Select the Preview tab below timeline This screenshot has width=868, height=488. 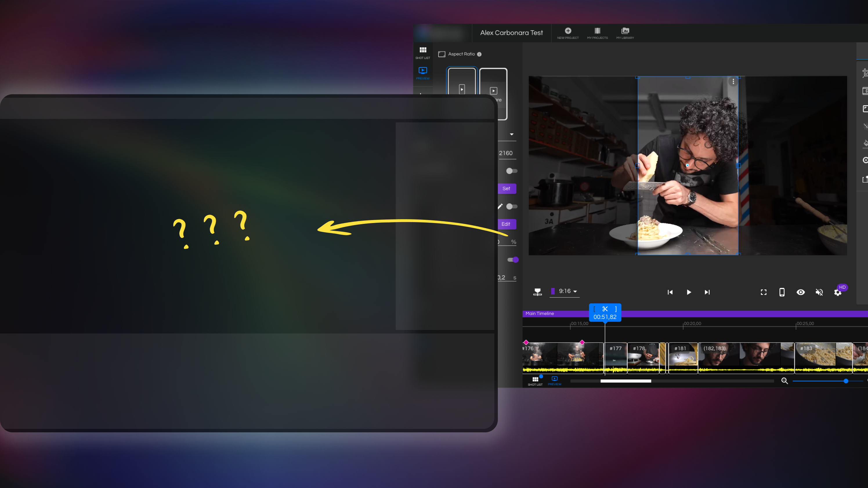pyautogui.click(x=554, y=380)
